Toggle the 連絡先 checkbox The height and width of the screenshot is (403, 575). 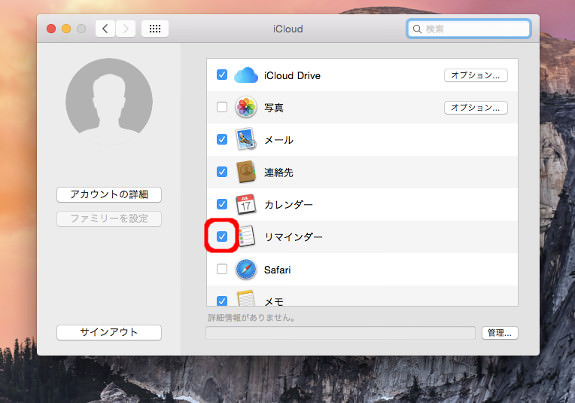click(x=222, y=172)
